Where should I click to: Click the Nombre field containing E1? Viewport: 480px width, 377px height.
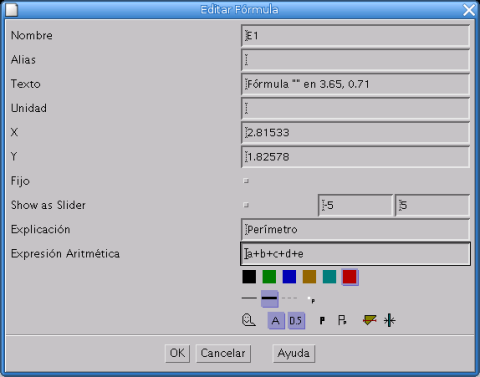point(355,36)
